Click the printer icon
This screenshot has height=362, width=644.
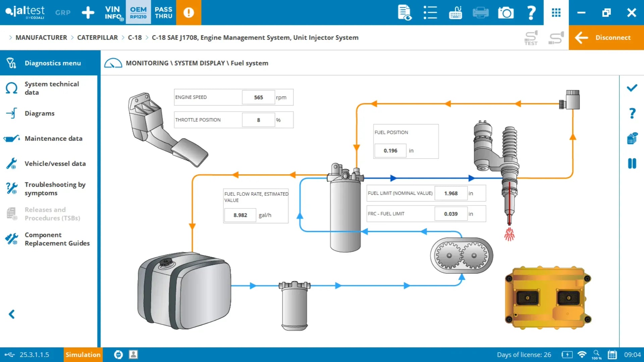click(x=480, y=12)
